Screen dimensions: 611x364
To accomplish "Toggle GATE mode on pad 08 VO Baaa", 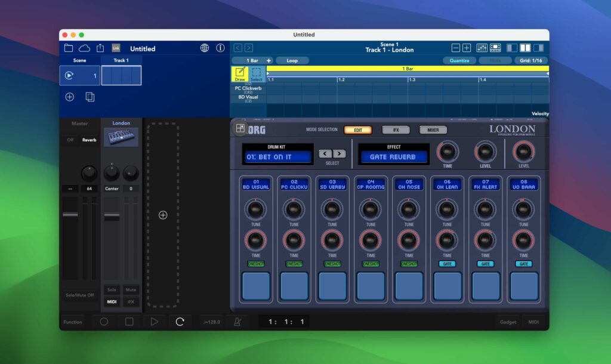I will tap(524, 263).
